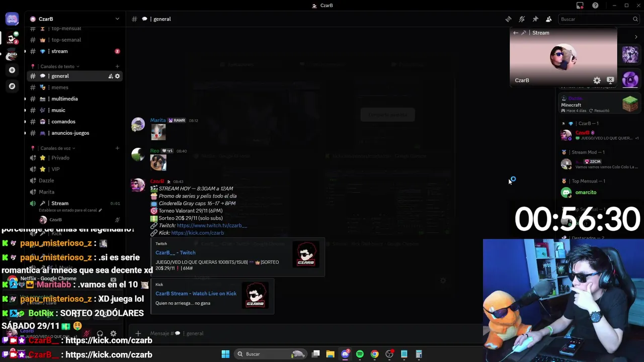This screenshot has width=644, height=362.
Task: Open Marita's posted image thumbnail
Action: 158,132
